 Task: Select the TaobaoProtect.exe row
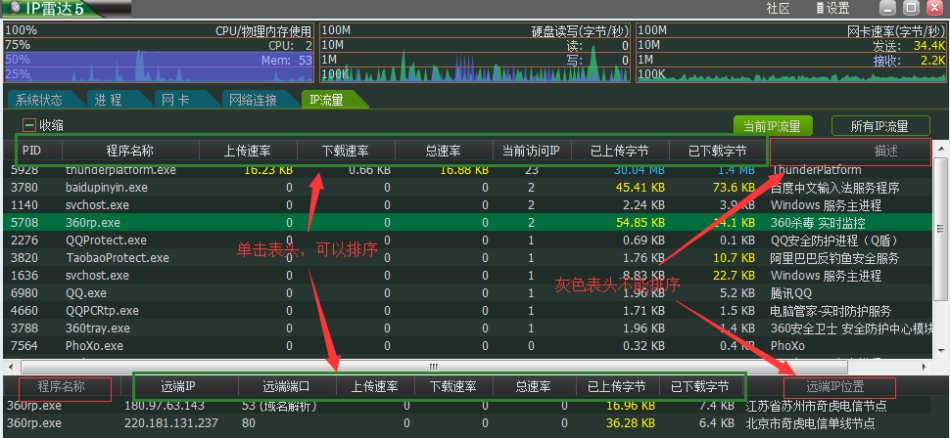click(467, 258)
